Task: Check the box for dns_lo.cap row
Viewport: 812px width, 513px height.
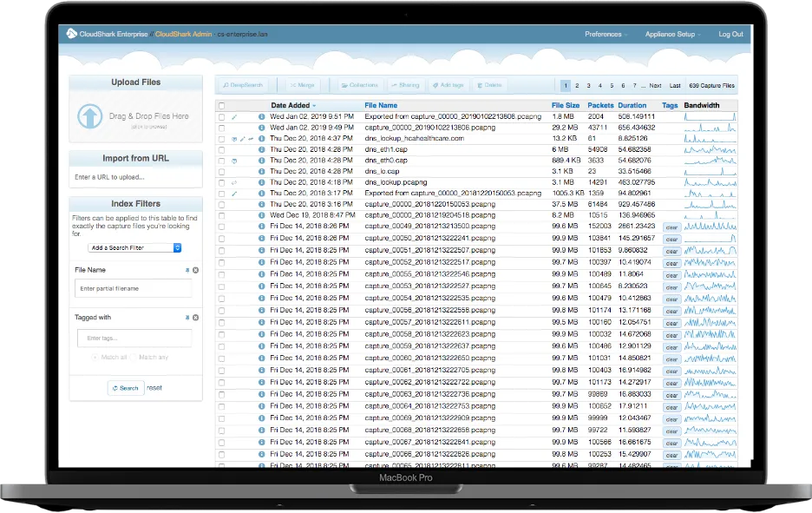Action: click(x=222, y=172)
